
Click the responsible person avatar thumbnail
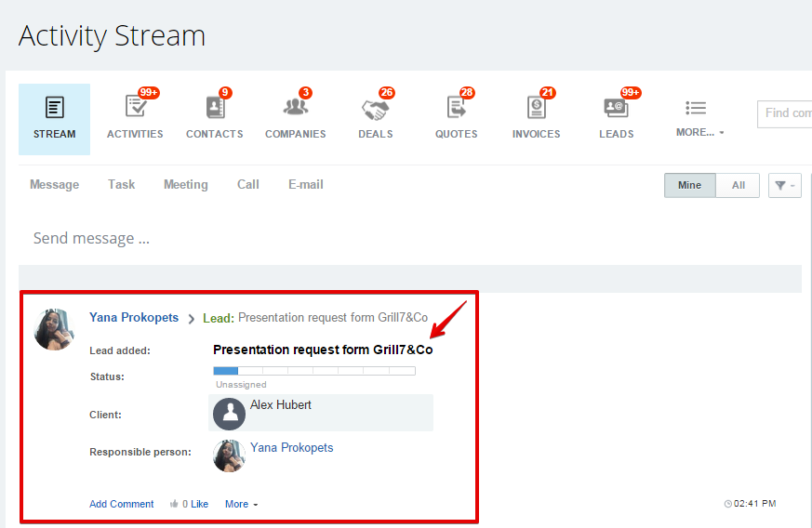pos(229,455)
